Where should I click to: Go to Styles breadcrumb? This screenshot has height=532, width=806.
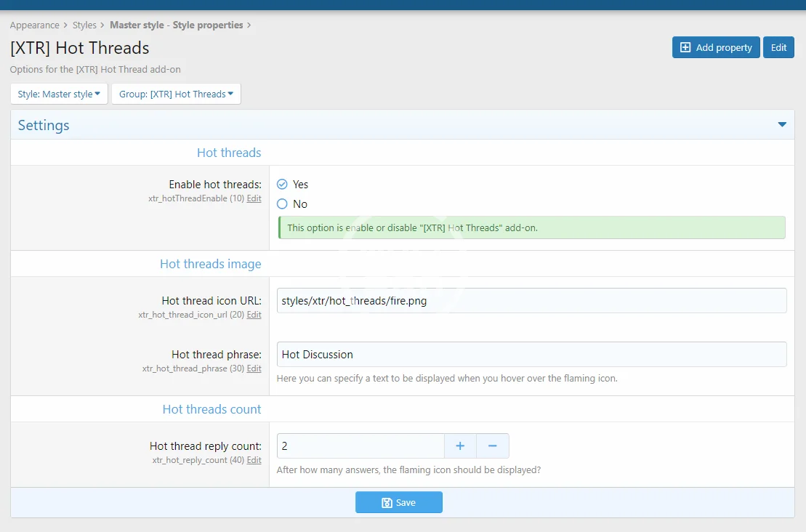click(84, 25)
